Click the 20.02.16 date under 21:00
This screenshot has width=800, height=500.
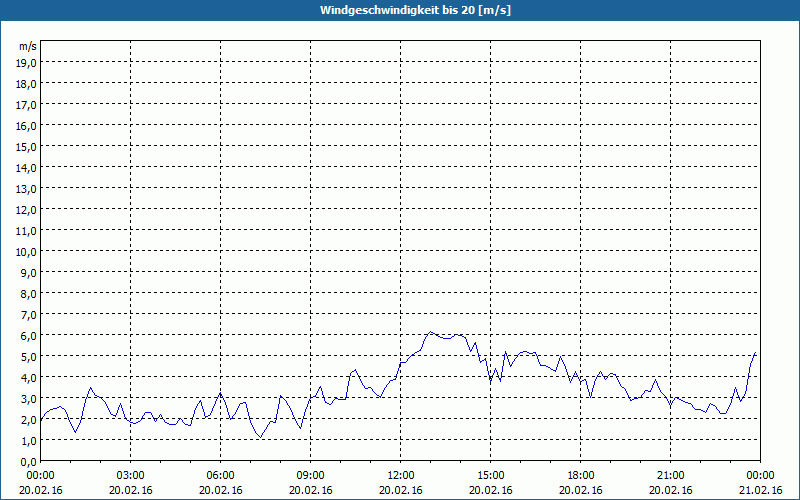click(x=670, y=490)
